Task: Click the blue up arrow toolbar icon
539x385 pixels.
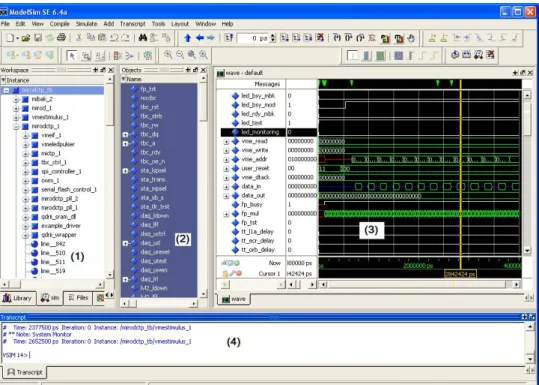Action: pos(187,38)
